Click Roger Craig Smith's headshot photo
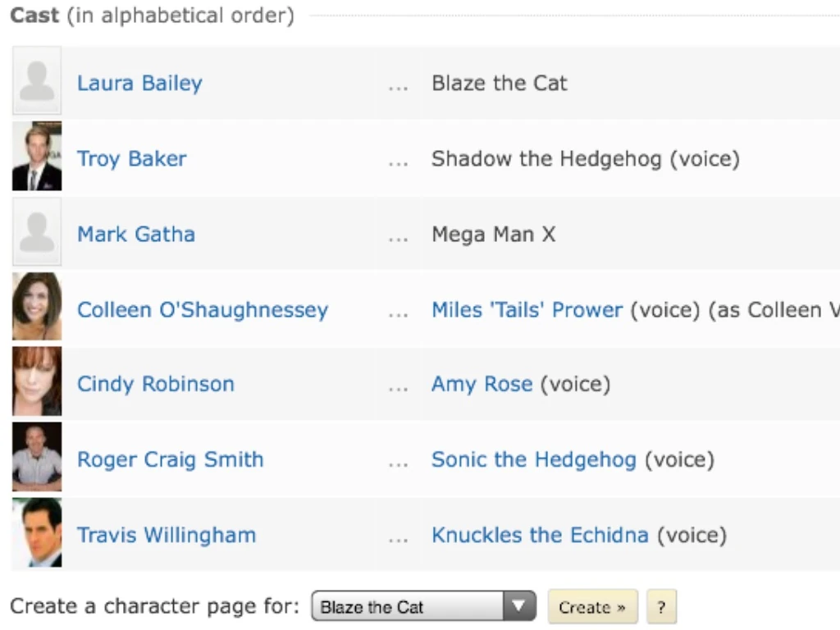 (x=37, y=457)
